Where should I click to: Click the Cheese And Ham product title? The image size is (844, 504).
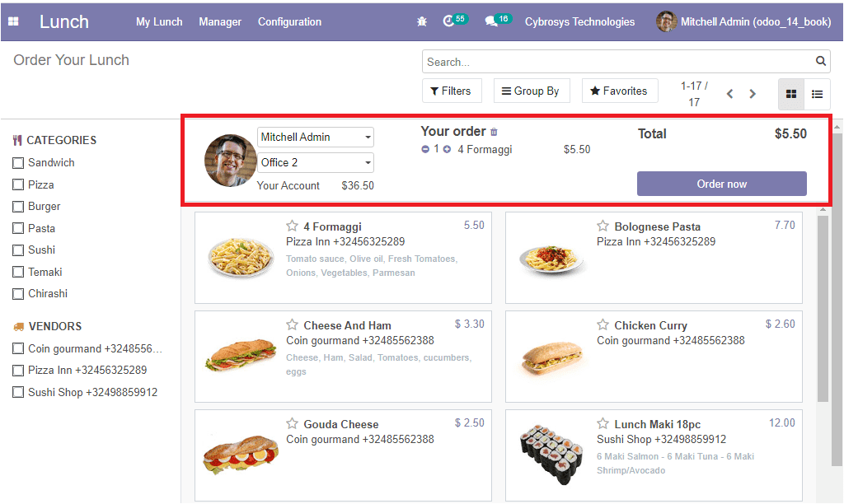click(x=347, y=325)
